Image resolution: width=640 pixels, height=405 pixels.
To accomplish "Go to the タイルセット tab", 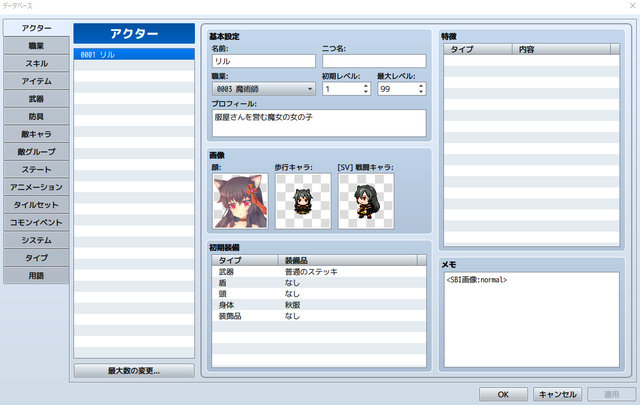I will 36,205.
